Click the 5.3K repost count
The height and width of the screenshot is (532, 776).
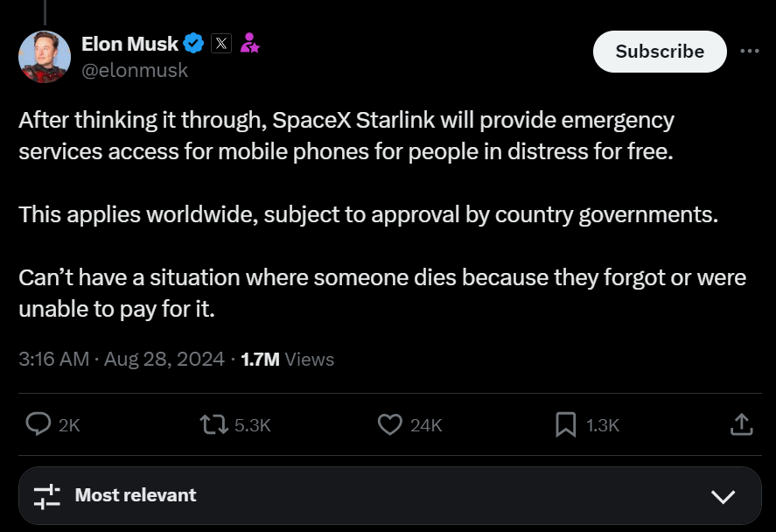254,425
